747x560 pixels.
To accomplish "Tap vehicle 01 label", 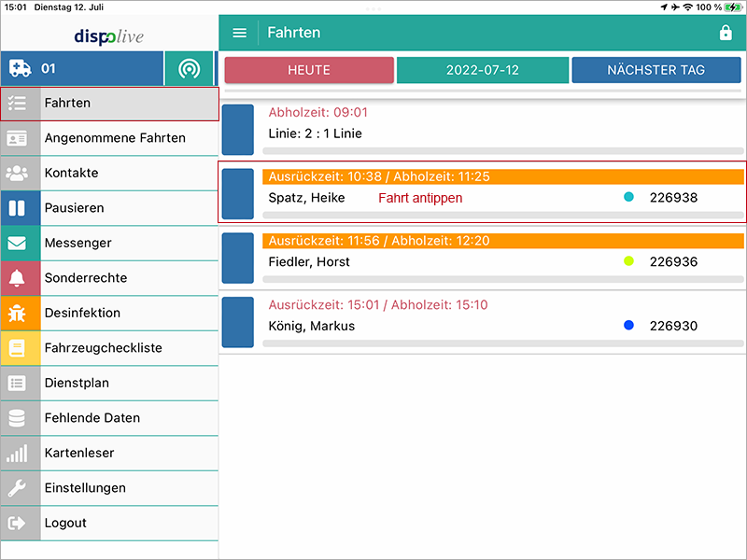I will [x=49, y=68].
